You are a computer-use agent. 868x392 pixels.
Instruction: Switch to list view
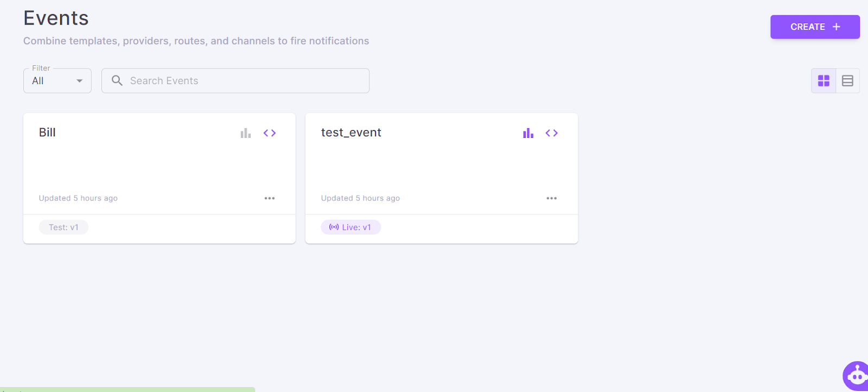point(847,81)
